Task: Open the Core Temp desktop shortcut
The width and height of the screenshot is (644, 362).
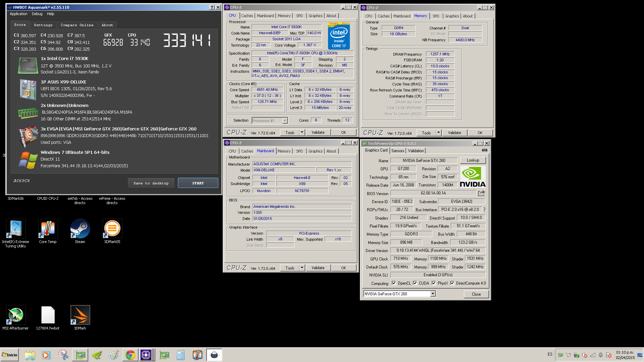Action: (48, 231)
